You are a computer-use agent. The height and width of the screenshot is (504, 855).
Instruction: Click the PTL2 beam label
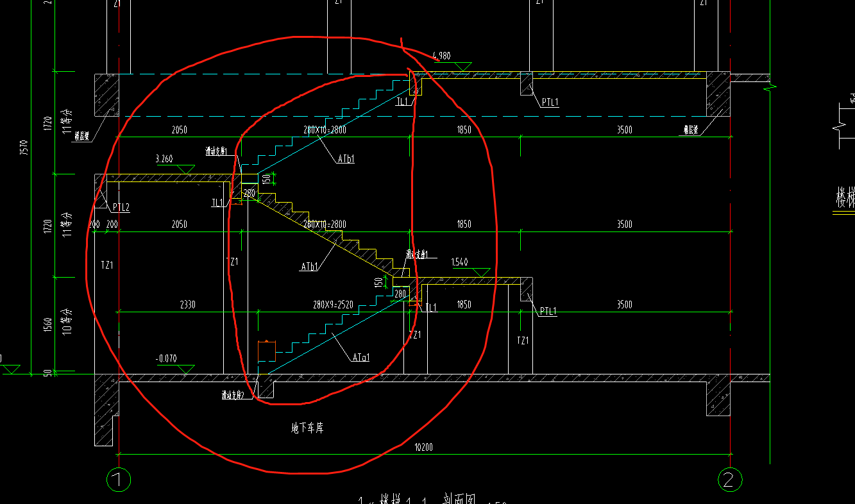click(121, 208)
